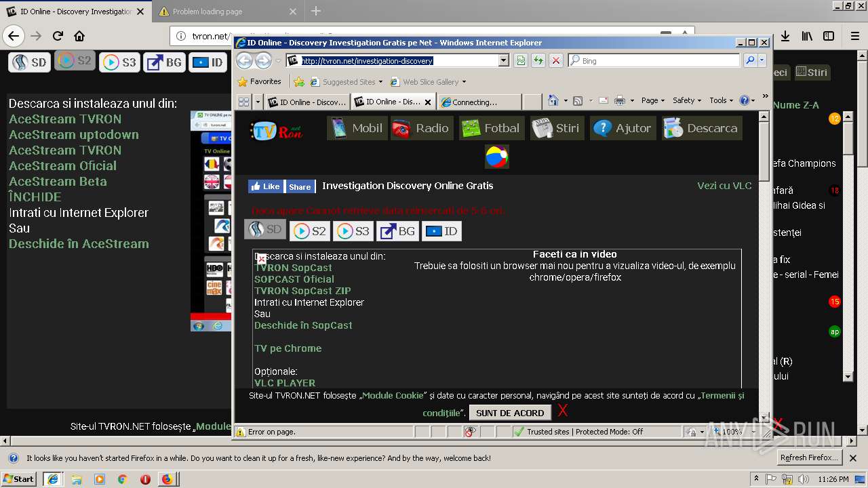Open the Mobil menu on TVRON page
Screen dimensions: 868x488
357,128
